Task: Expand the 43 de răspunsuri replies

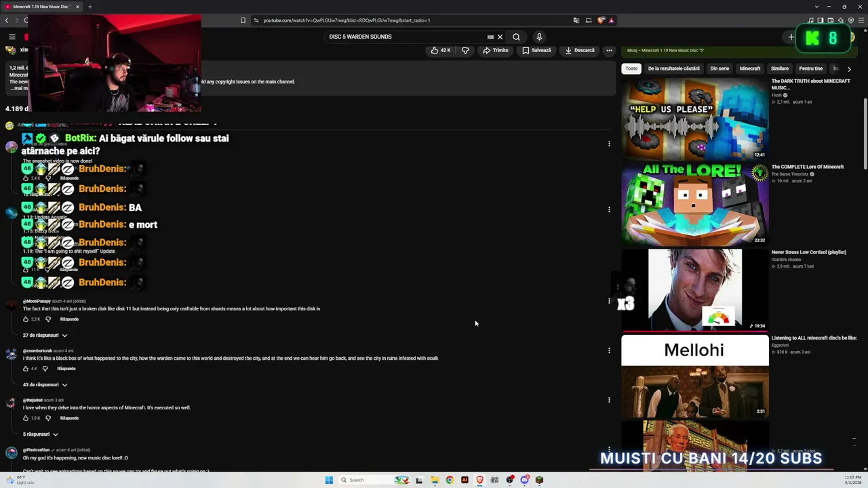Action: (45, 385)
